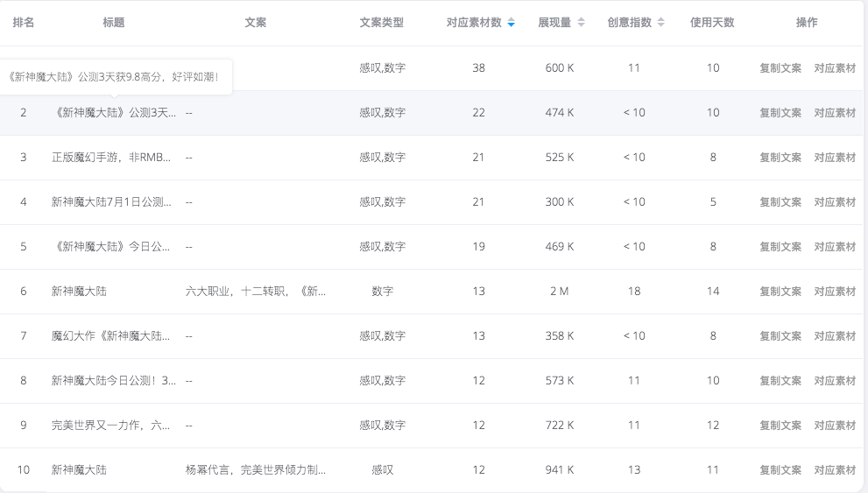This screenshot has width=868, height=493.
Task: Click the 14 days used value
Action: [713, 292]
